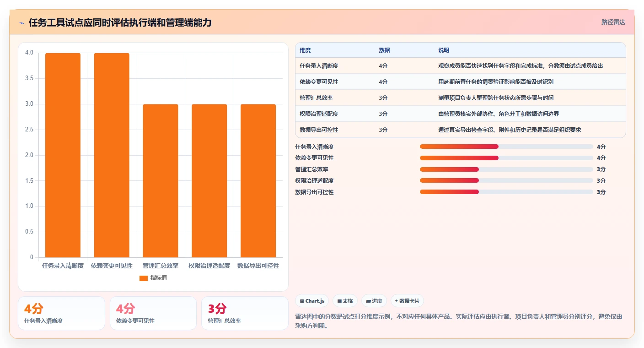Click the 4.0 y-axis tick label
Image resolution: width=644 pixels, height=348 pixels.
29,53
